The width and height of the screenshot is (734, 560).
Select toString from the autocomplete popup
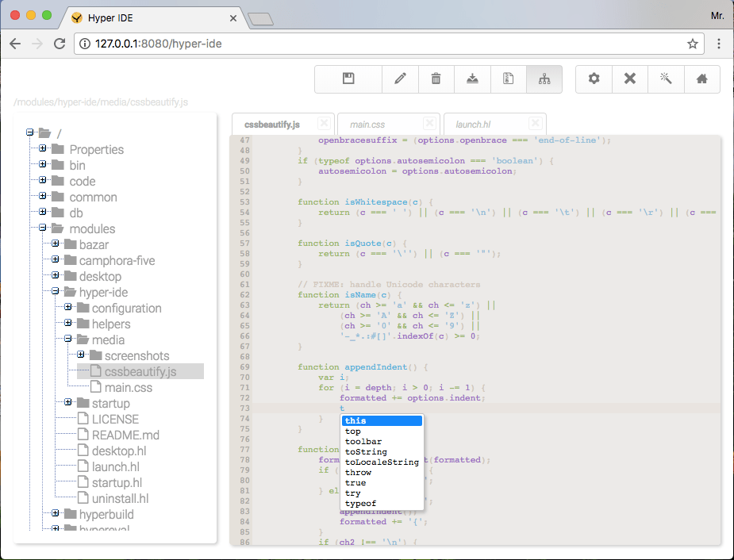pyautogui.click(x=367, y=451)
